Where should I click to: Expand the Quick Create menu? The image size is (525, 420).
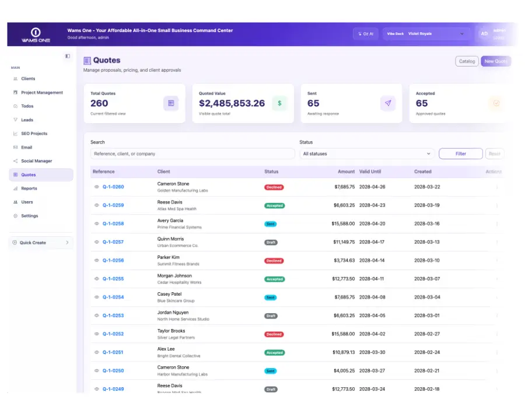click(41, 243)
